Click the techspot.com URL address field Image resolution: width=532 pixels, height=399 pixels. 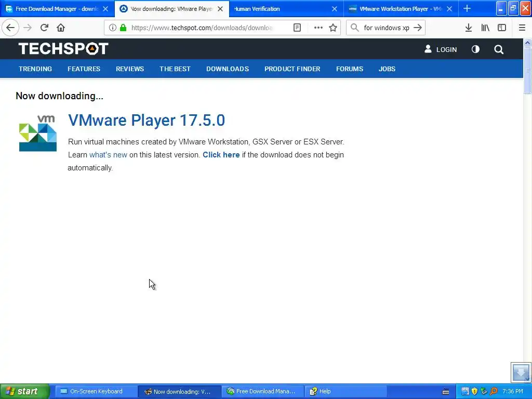(202, 28)
